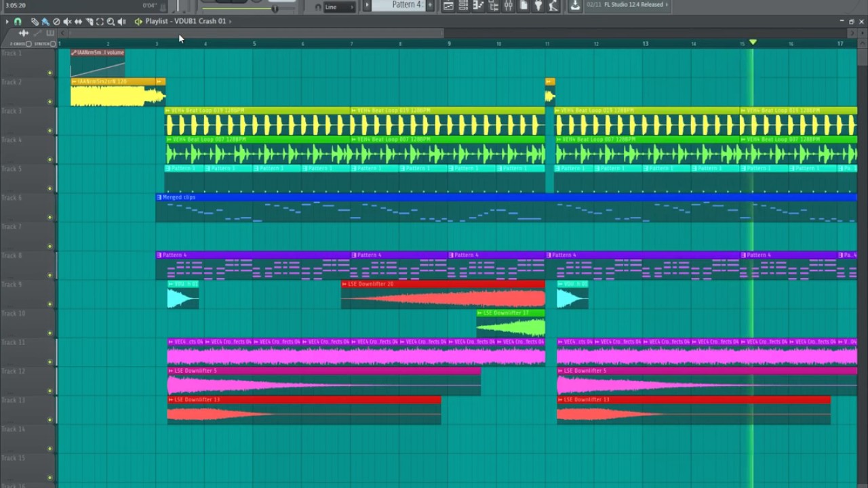This screenshot has width=868, height=488.
Task: Click the copy-pages toolbar icon
Action: click(x=524, y=5)
